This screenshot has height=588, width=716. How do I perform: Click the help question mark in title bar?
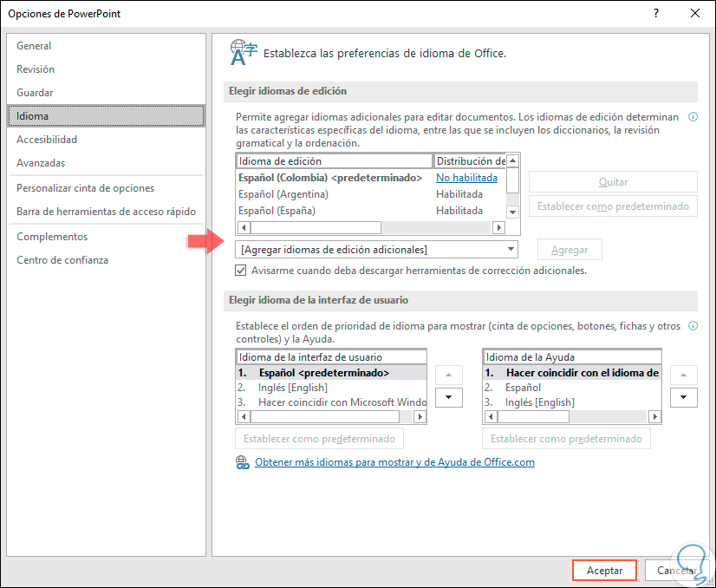pos(656,13)
